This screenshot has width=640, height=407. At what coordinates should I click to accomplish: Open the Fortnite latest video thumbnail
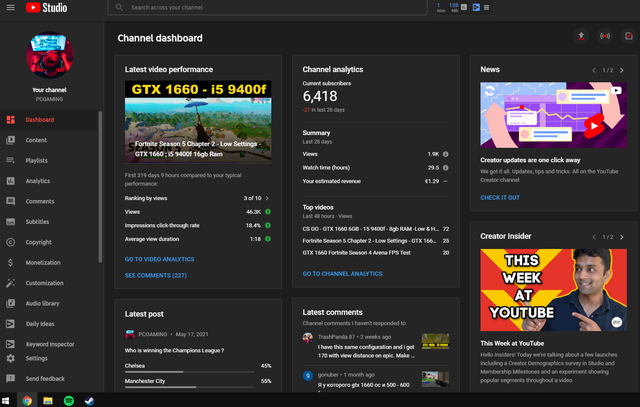coord(198,122)
